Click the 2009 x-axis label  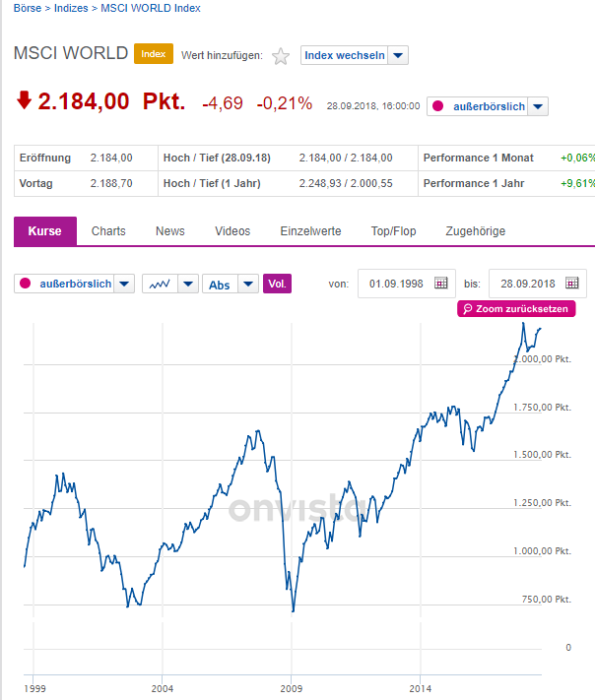(292, 688)
